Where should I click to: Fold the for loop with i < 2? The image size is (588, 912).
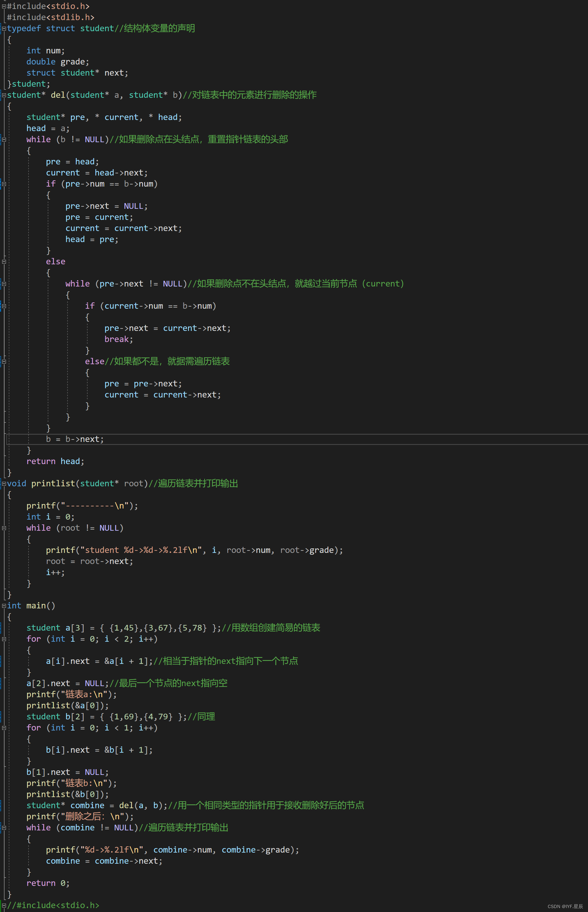point(4,639)
